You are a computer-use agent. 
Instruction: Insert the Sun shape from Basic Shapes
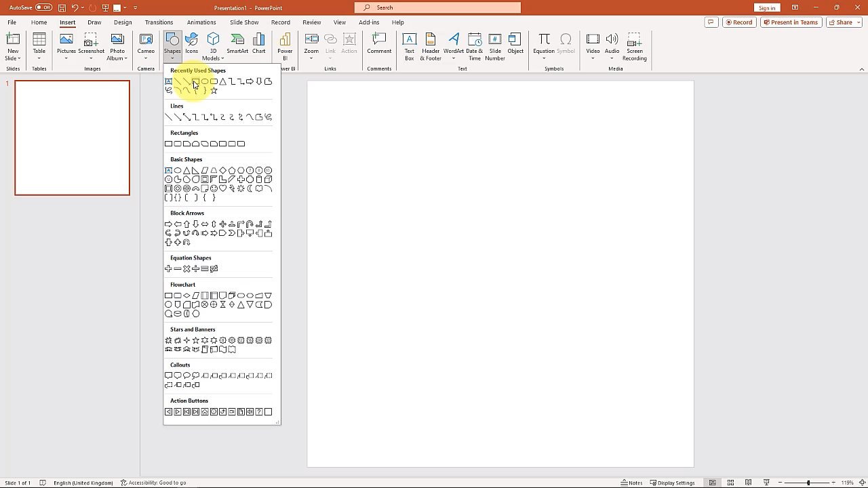click(x=241, y=188)
